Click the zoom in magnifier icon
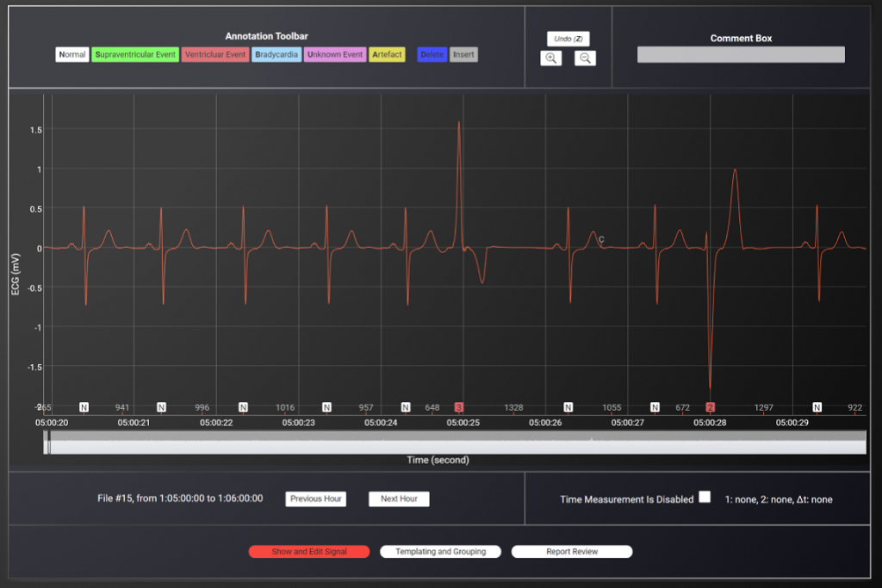The image size is (882, 588). pos(551,59)
